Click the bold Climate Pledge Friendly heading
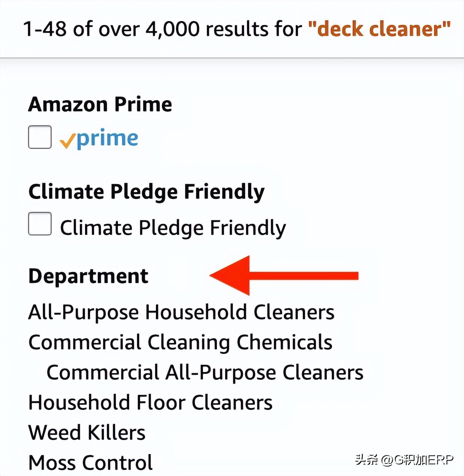464x476 pixels. 147,192
